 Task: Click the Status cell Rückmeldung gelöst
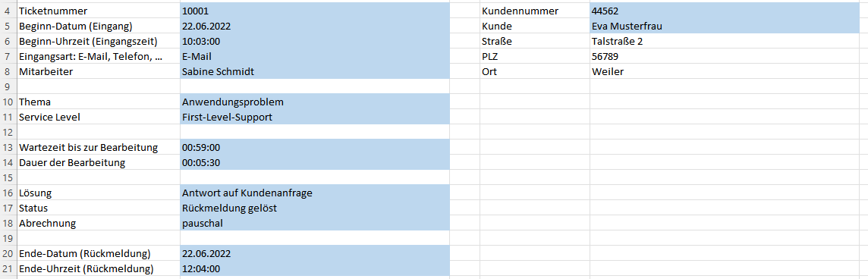click(x=315, y=208)
